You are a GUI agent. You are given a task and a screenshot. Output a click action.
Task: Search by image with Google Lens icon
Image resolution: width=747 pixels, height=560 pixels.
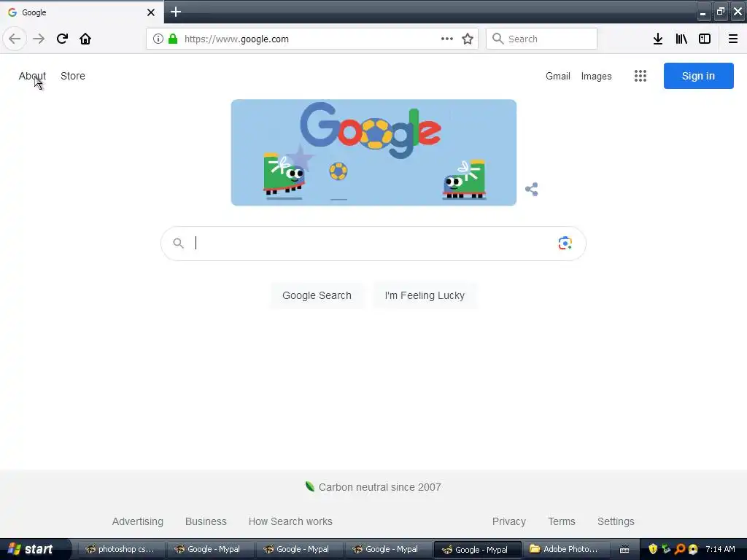coord(565,243)
